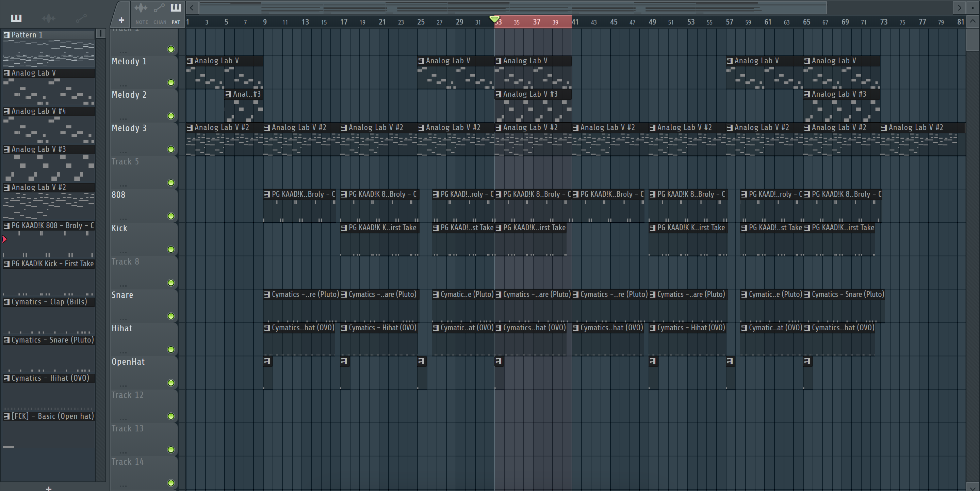Image resolution: width=980 pixels, height=491 pixels.
Task: Click the right scroll arrow of timeline
Action: pyautogui.click(x=960, y=7)
